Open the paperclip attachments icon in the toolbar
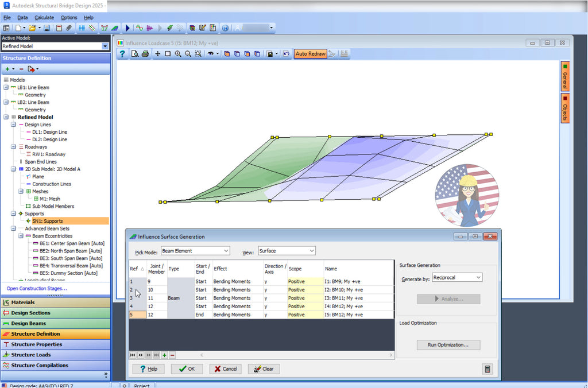Viewport: 588px width, 388px height. pos(68,28)
